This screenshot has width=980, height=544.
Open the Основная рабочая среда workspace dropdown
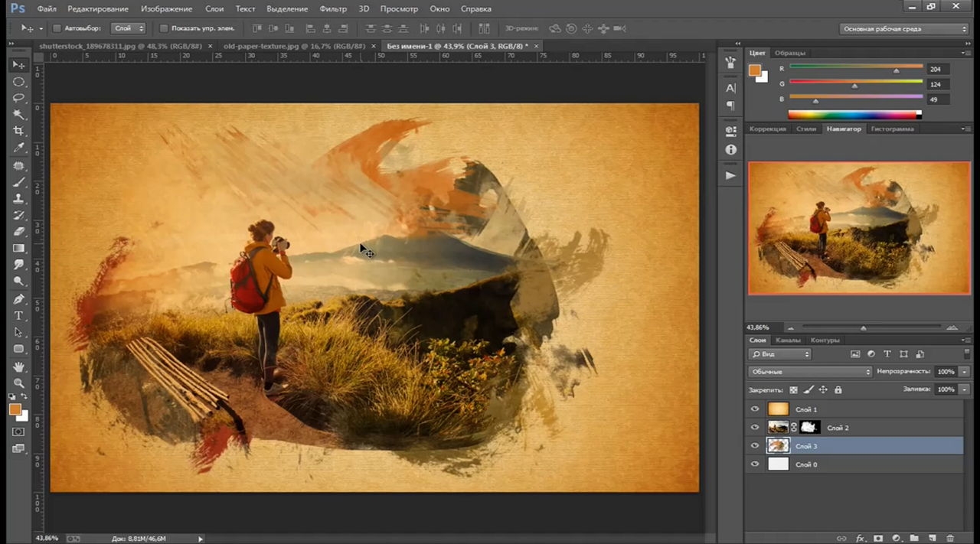[x=905, y=29]
